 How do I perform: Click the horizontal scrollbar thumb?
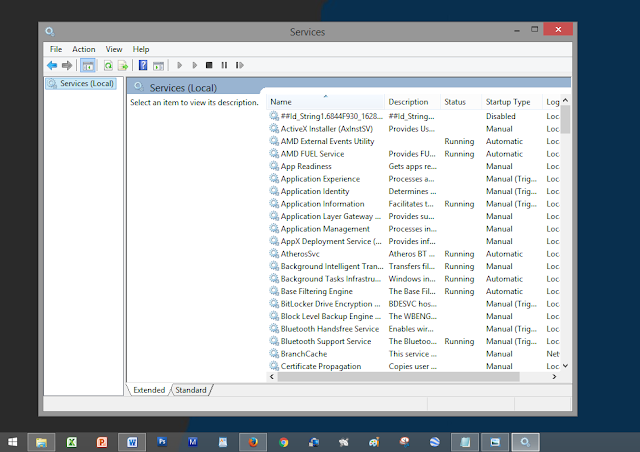[x=398, y=377]
